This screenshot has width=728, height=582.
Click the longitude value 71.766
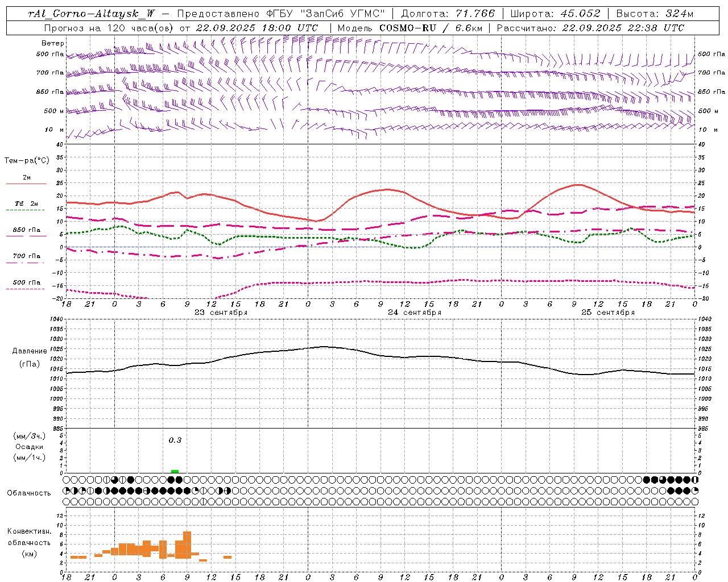[x=475, y=14]
